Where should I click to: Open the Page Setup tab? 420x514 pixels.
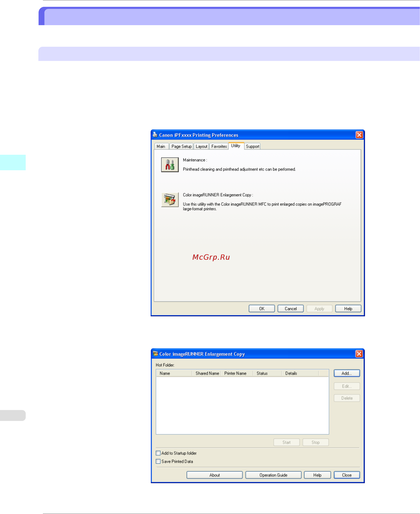click(181, 146)
